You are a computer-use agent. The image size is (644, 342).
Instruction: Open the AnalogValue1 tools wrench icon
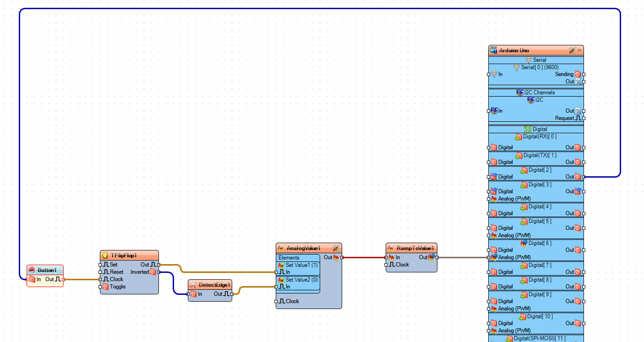tap(336, 248)
